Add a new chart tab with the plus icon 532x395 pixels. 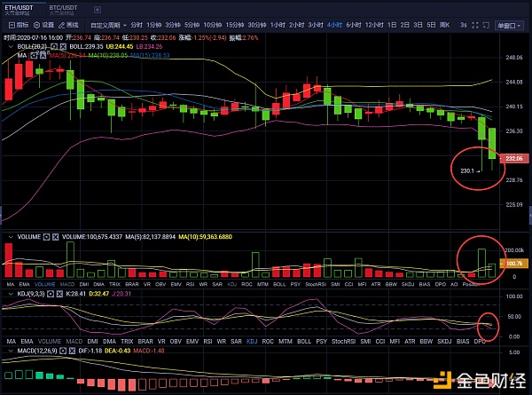click(98, 10)
